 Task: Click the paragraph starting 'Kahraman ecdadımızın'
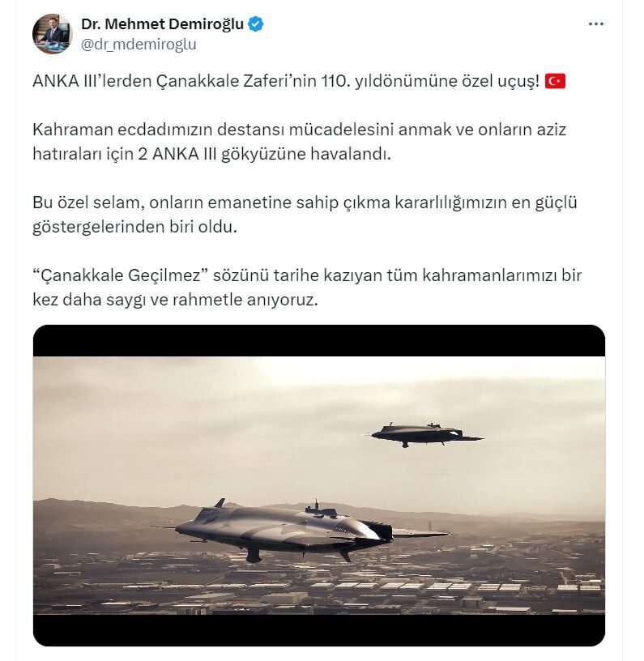[x=299, y=142]
